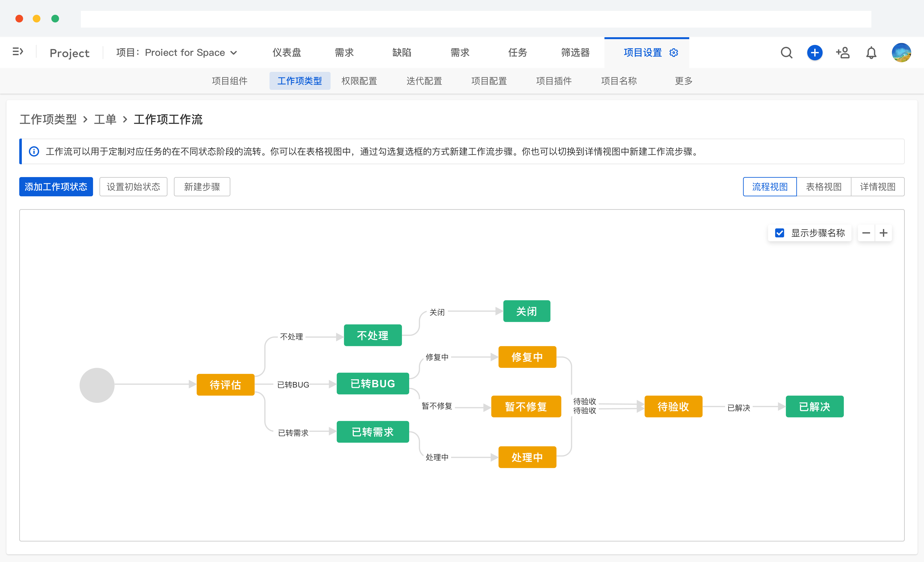Open the 缺陷 tab
Image resolution: width=924 pixels, height=562 pixels.
[402, 52]
